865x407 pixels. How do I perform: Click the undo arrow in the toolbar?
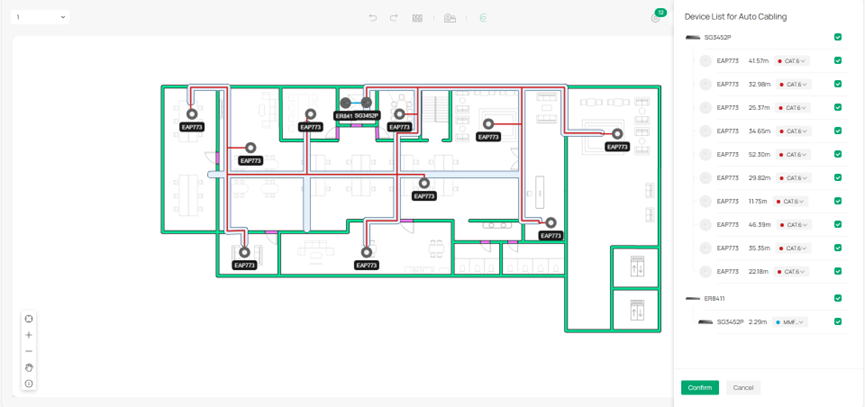pyautogui.click(x=373, y=18)
